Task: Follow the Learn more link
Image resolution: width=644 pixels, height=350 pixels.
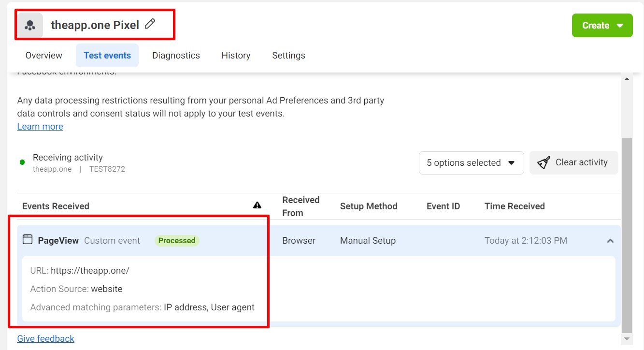Action: (40, 127)
